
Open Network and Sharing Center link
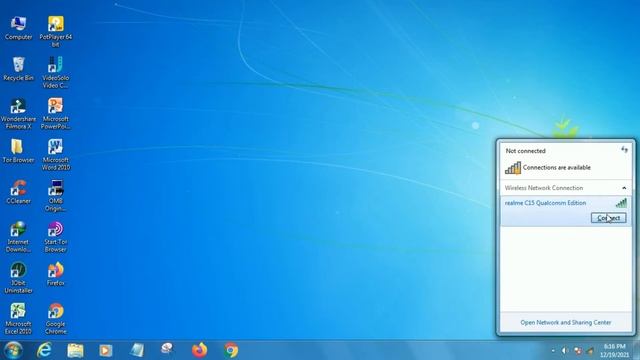pyautogui.click(x=566, y=322)
